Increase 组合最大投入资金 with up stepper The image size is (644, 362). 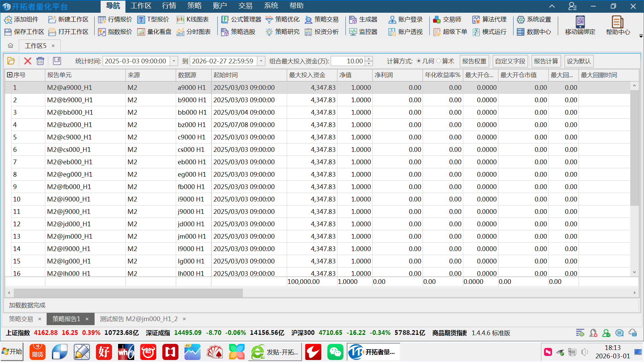pyautogui.click(x=369, y=59)
